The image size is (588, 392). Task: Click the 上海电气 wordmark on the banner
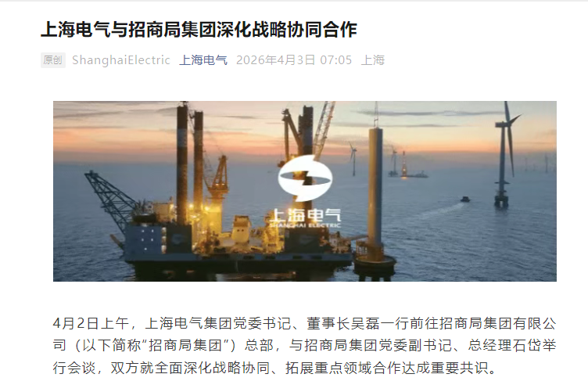pos(305,215)
